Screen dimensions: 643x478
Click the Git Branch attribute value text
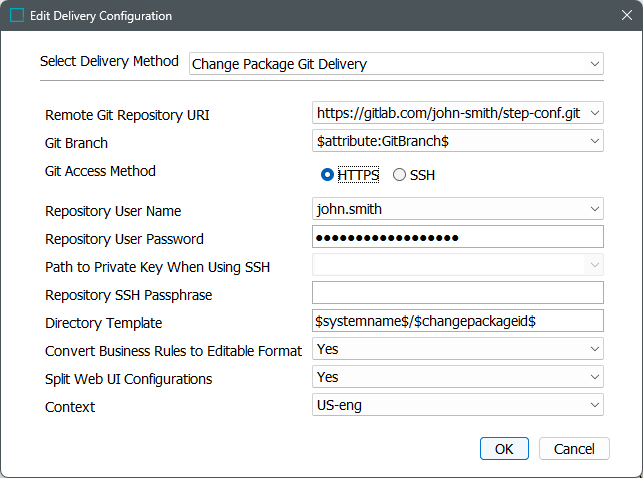pos(382,141)
